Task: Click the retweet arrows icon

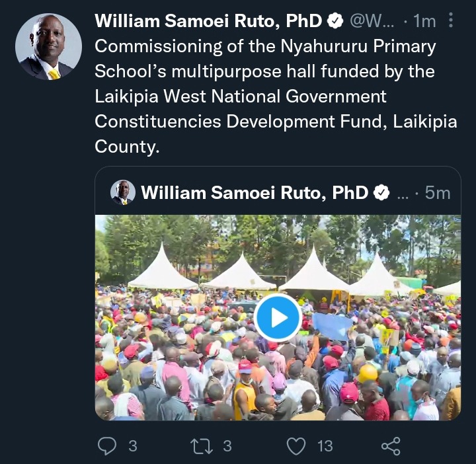Action: coord(202,446)
